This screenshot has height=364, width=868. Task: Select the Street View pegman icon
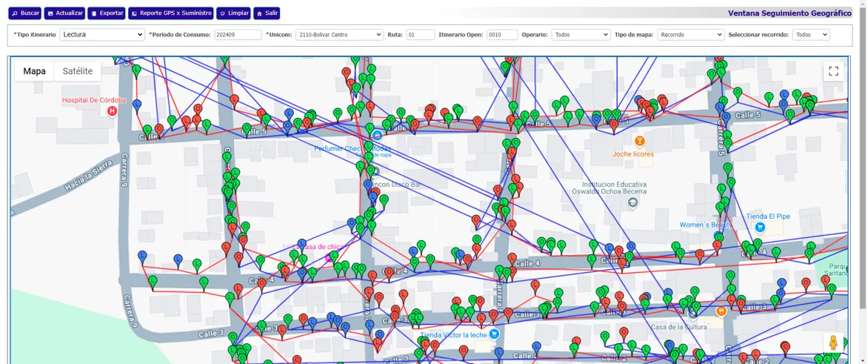pos(833,343)
